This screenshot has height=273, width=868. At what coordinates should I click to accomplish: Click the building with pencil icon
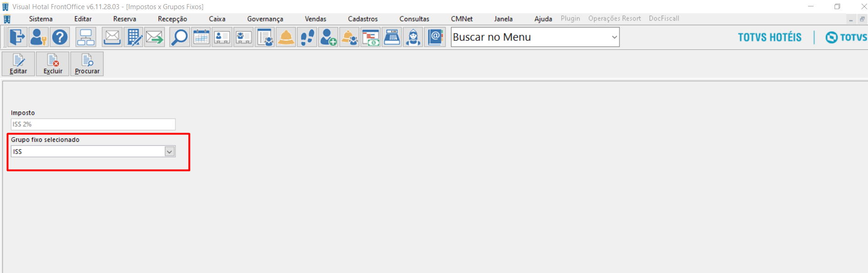click(x=134, y=37)
